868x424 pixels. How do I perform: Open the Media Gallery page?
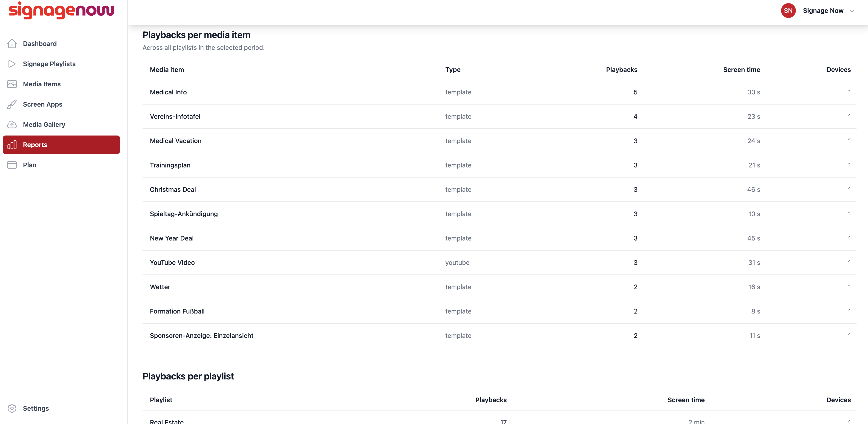[61, 125]
